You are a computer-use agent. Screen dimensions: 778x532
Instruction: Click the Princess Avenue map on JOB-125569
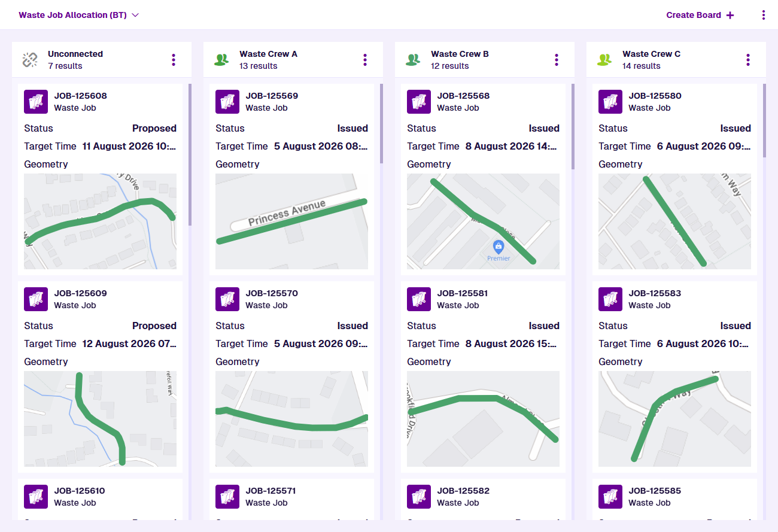tap(291, 221)
